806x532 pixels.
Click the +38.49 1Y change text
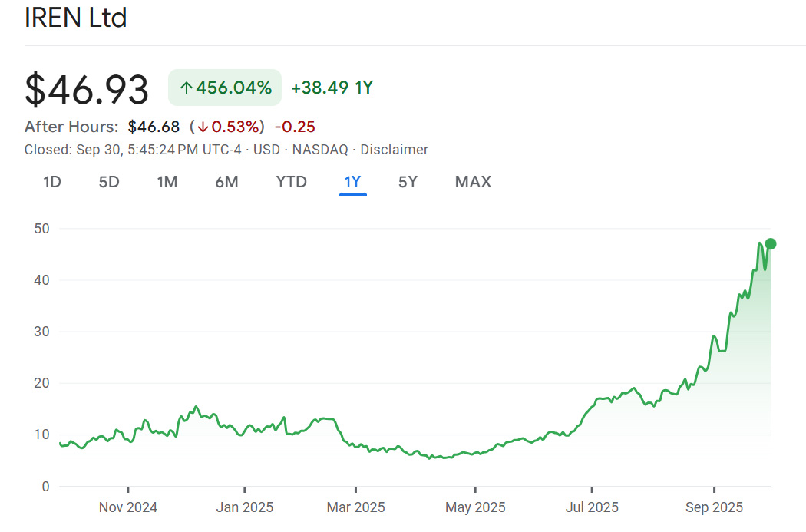[332, 88]
